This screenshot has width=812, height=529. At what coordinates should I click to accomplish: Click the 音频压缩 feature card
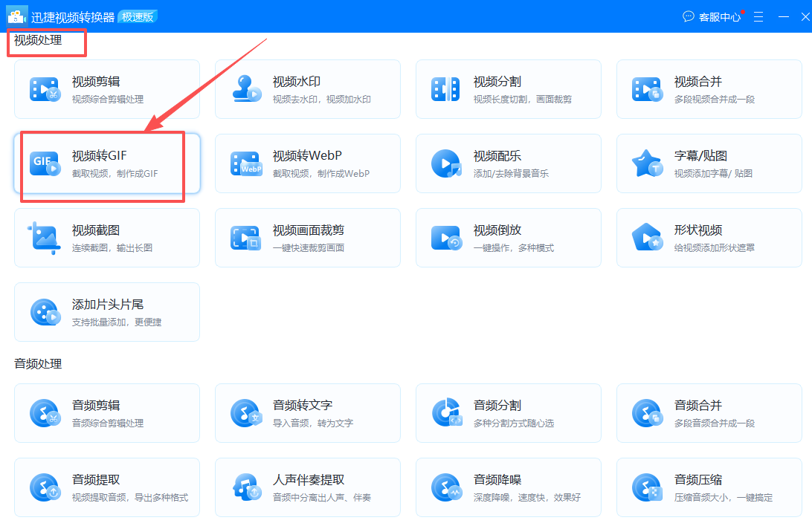[709, 487]
